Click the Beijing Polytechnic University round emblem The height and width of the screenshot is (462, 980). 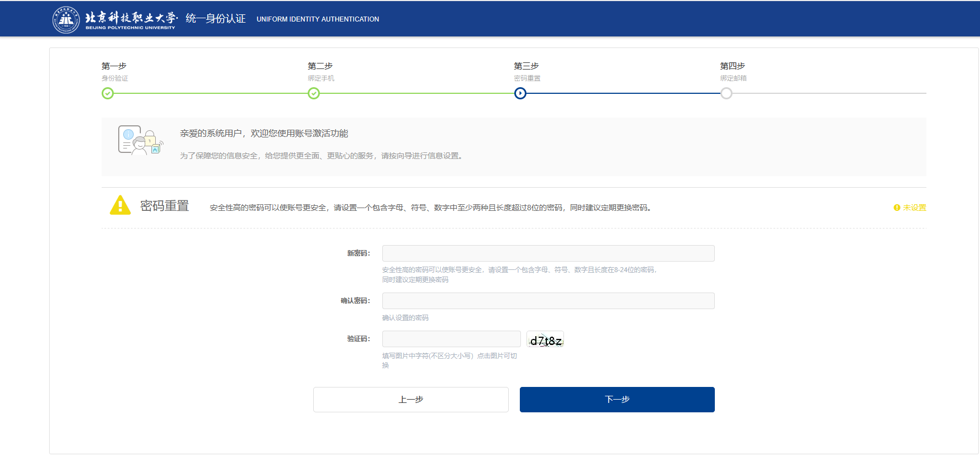click(x=66, y=20)
